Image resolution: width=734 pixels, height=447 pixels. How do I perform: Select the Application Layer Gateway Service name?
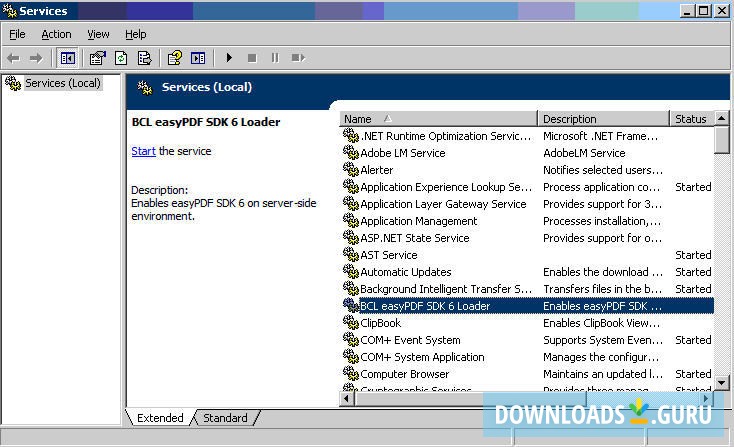click(443, 204)
